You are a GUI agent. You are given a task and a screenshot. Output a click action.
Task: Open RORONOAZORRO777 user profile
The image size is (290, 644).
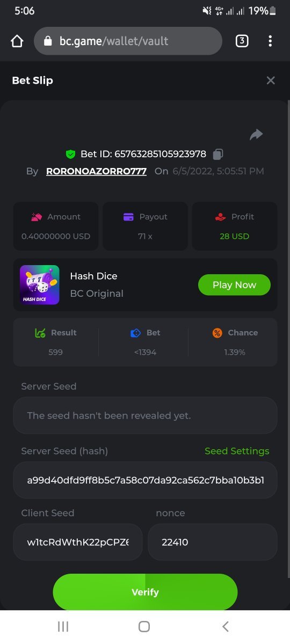(96, 171)
